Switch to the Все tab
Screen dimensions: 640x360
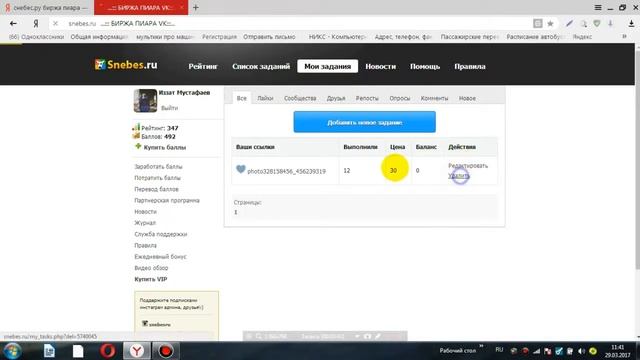[242, 98]
